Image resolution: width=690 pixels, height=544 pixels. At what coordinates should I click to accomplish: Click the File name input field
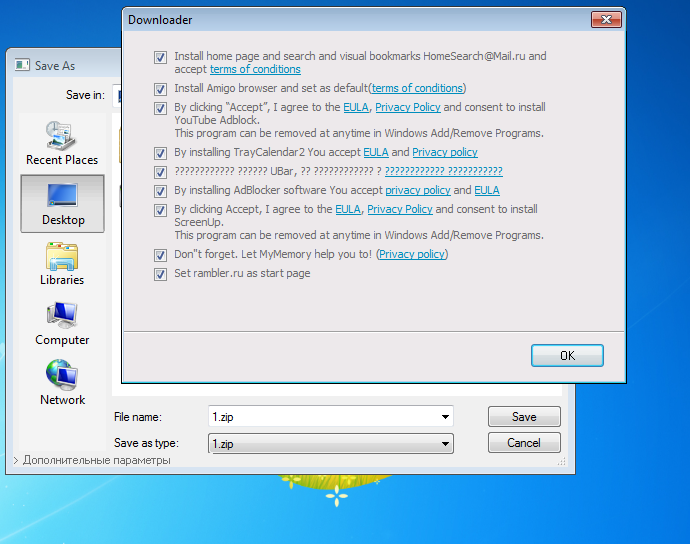point(323,416)
